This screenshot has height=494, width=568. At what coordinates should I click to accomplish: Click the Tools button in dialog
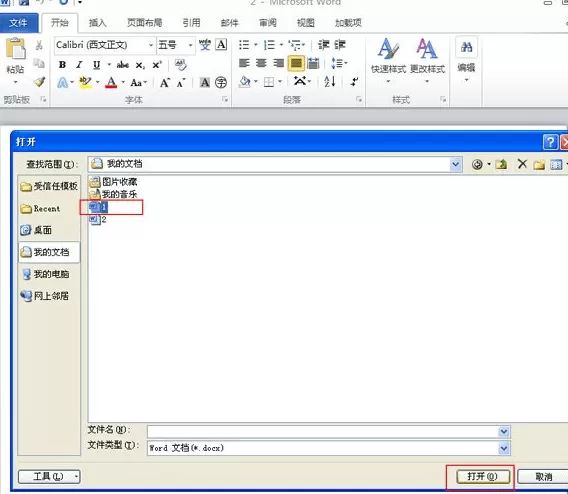(49, 477)
